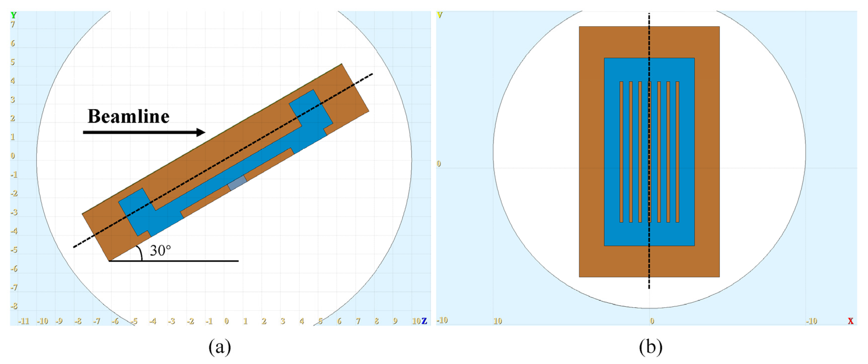
Task: Click the leftmost brown fin in panel b
Action: 621,152
